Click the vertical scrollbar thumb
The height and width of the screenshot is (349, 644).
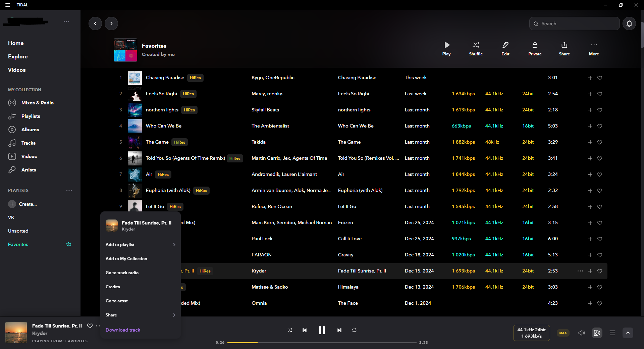tap(642, 35)
